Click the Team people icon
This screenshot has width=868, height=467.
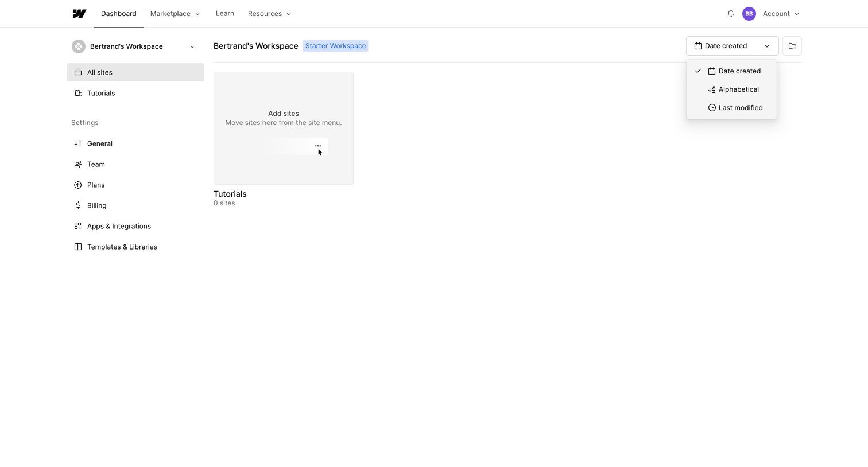[78, 164]
